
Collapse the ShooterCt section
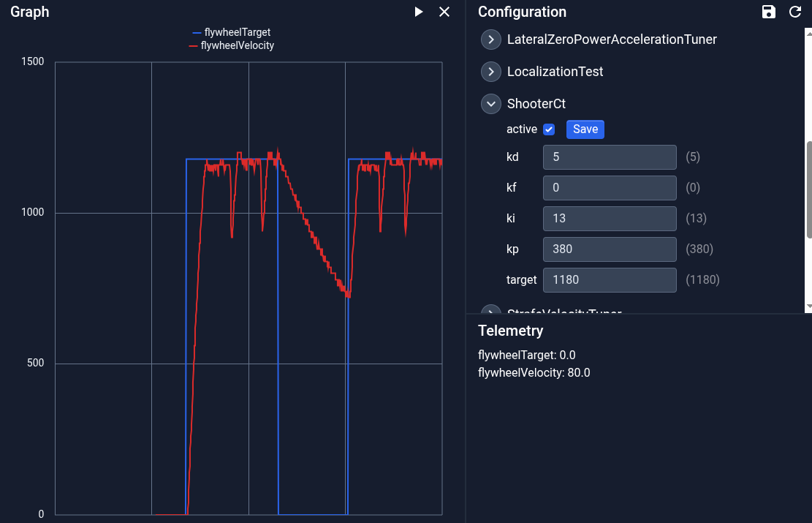pos(491,104)
